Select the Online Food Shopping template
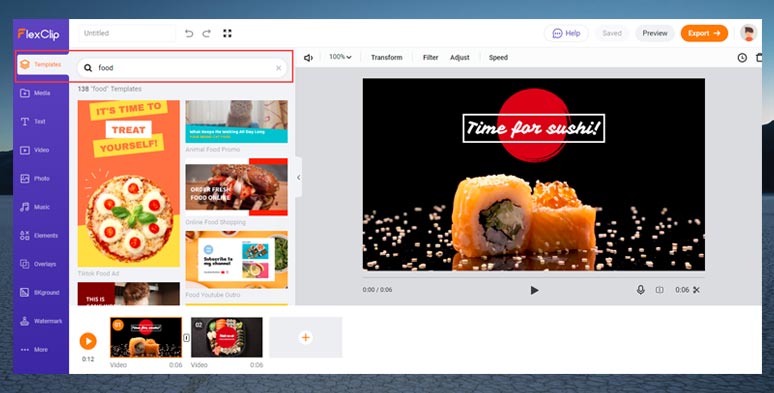The width and height of the screenshot is (774, 393). 236,187
